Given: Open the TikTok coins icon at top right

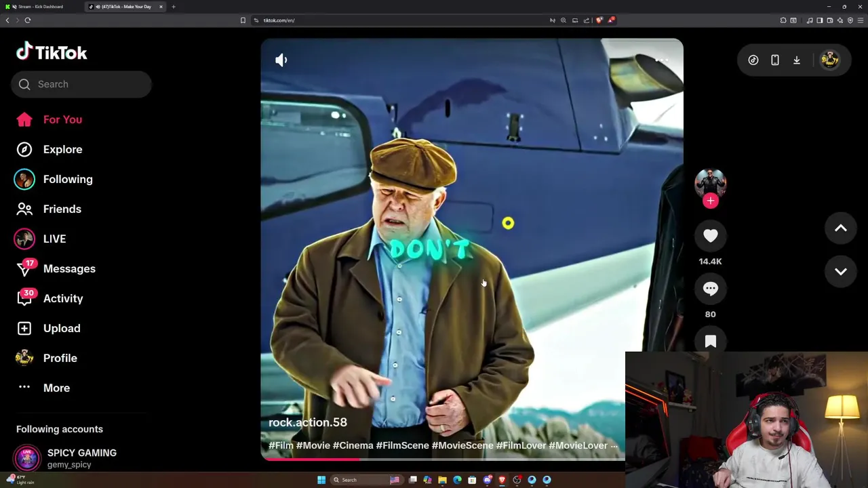Looking at the screenshot, I should coord(753,60).
